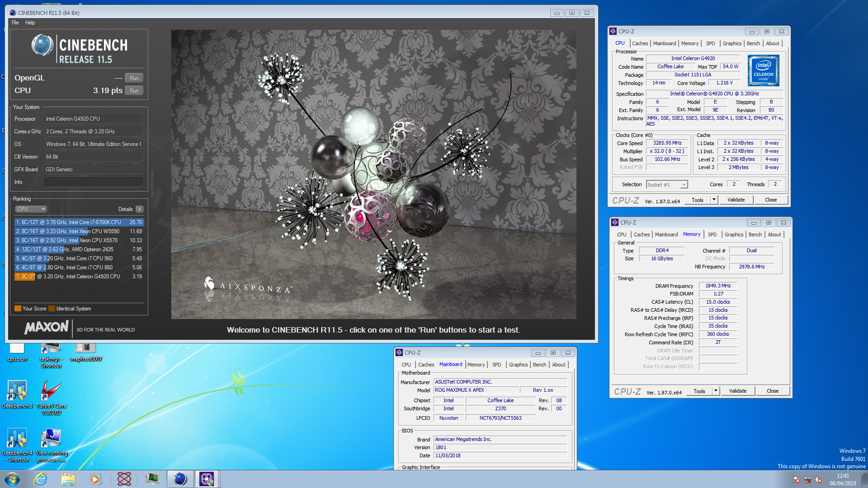Screen dimensions: 868x488
Task: Select ranking entry AMD Opteron 2435
Action: click(79, 249)
